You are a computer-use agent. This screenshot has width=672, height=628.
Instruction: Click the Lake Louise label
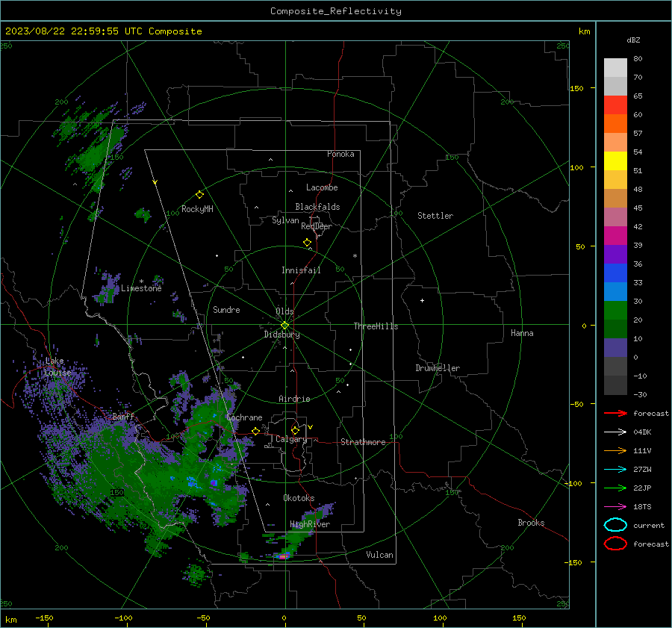point(57,367)
